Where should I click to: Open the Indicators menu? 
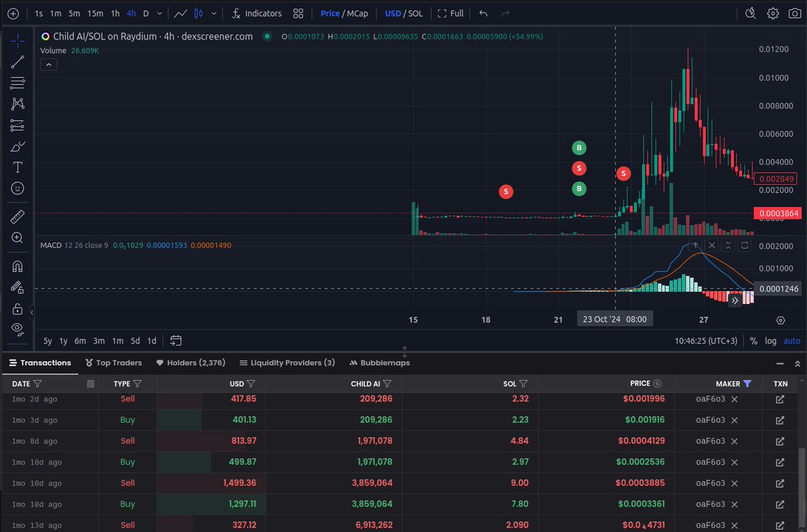[x=256, y=13]
